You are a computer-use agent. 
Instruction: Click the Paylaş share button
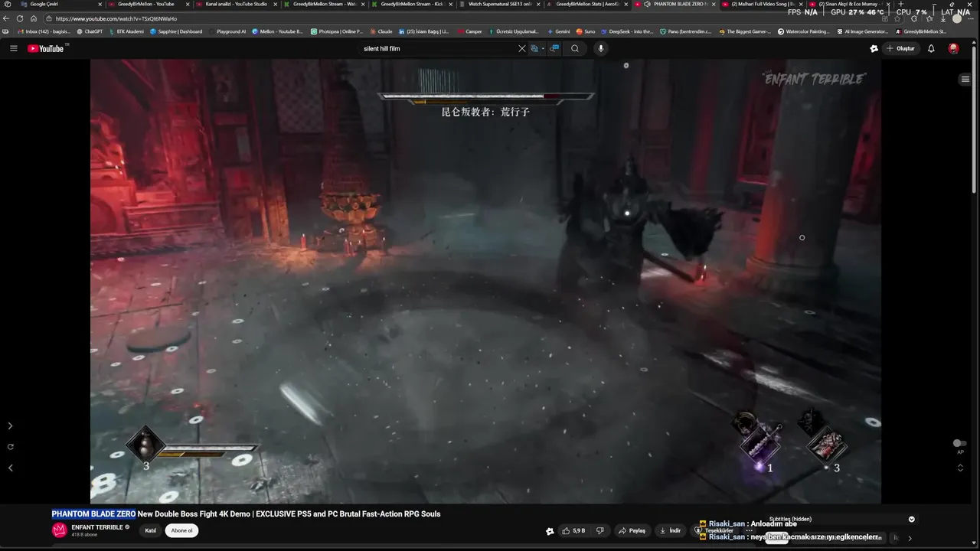(632, 530)
